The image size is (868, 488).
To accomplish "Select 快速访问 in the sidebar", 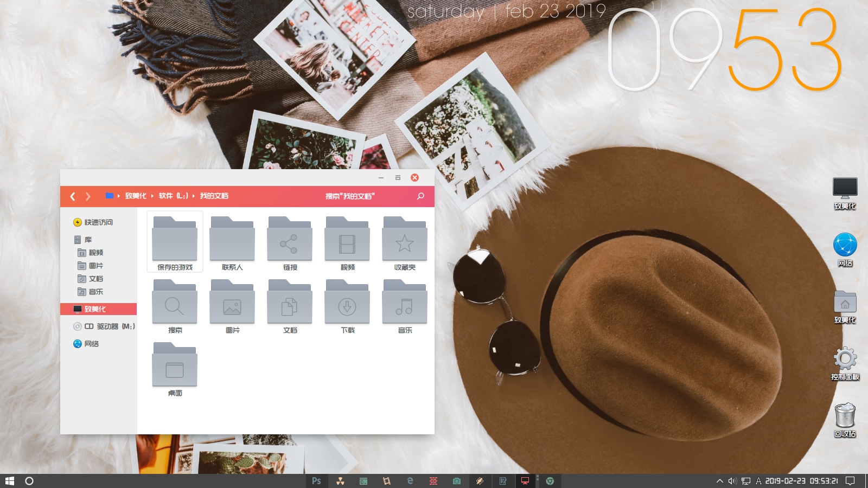I will click(x=98, y=222).
